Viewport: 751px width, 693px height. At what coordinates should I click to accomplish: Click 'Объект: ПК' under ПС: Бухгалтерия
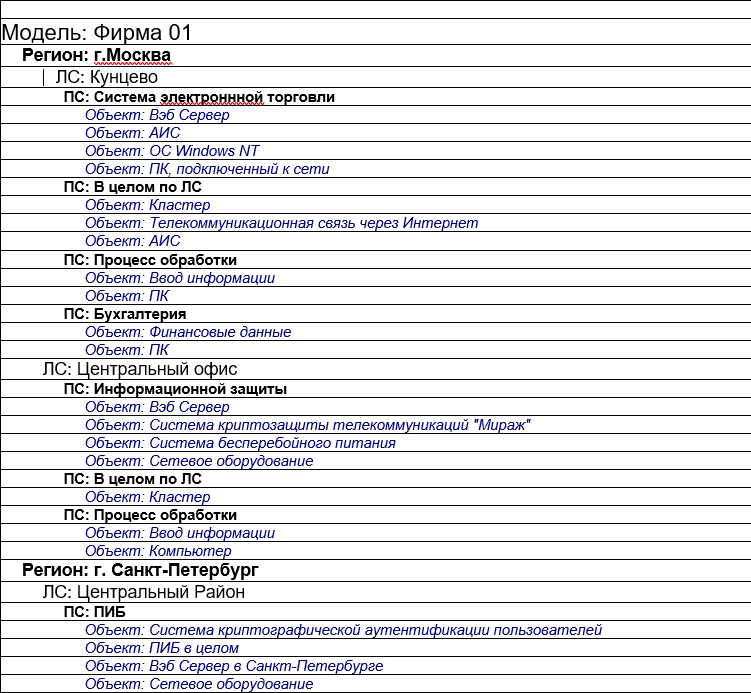click(x=127, y=350)
